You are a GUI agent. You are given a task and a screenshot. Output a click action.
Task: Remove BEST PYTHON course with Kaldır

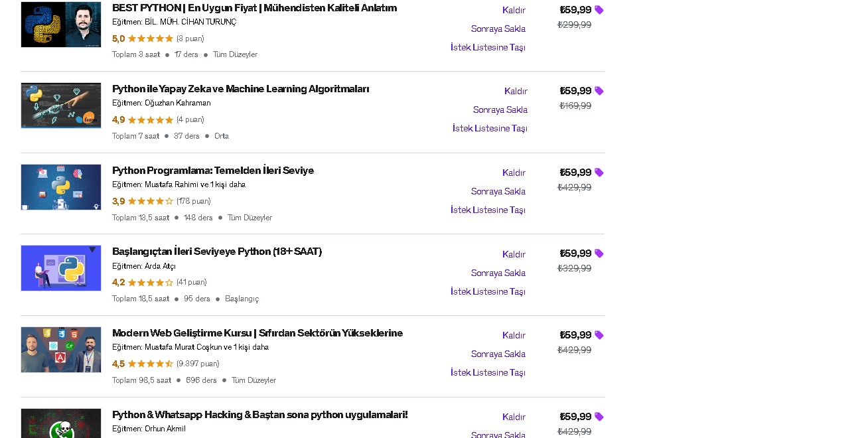point(514,10)
